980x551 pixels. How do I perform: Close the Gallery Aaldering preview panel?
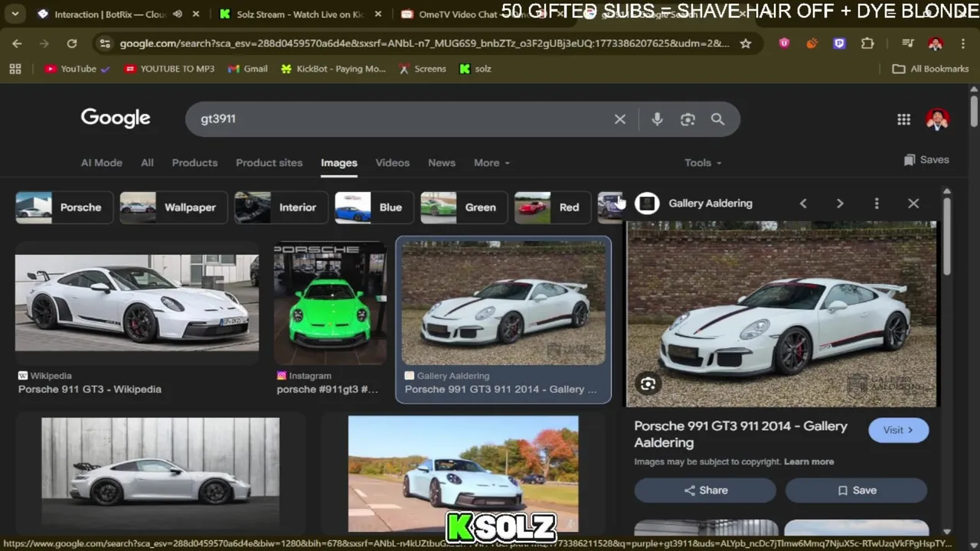tap(913, 204)
